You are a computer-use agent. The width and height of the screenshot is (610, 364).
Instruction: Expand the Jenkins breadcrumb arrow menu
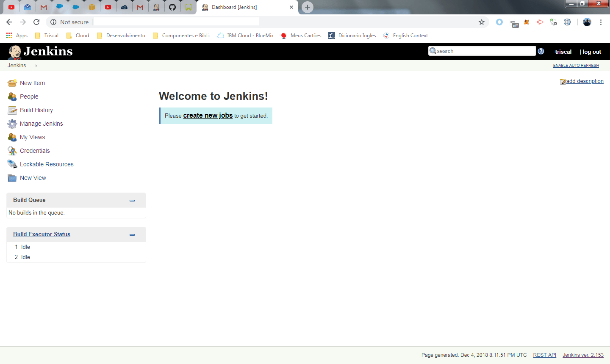(36, 66)
